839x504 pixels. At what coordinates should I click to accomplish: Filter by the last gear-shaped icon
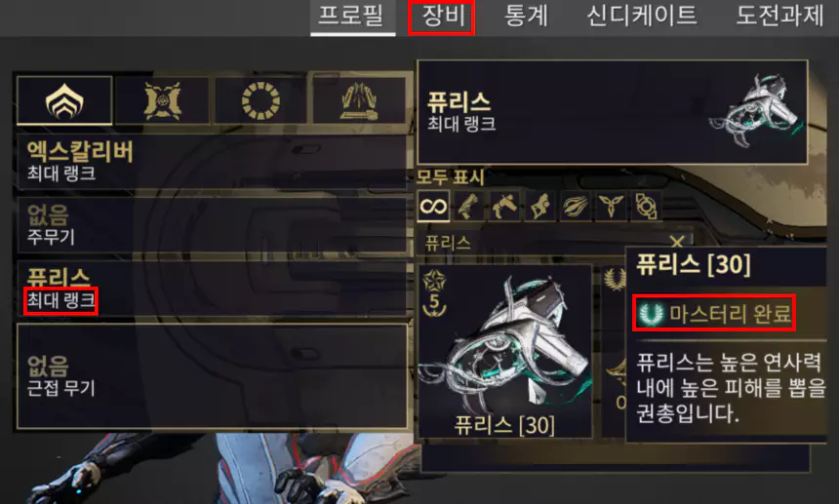click(x=646, y=206)
